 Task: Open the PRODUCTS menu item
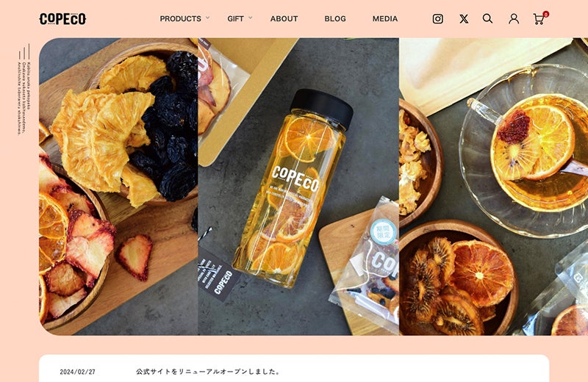pos(180,19)
